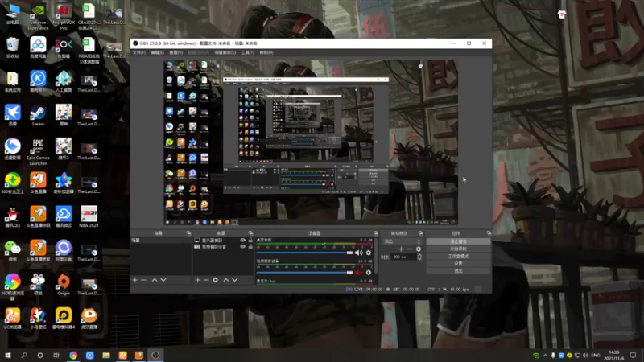This screenshot has height=362, width=644.
Task: Undock the Scene Transitions panel header icon
Action: point(420,233)
